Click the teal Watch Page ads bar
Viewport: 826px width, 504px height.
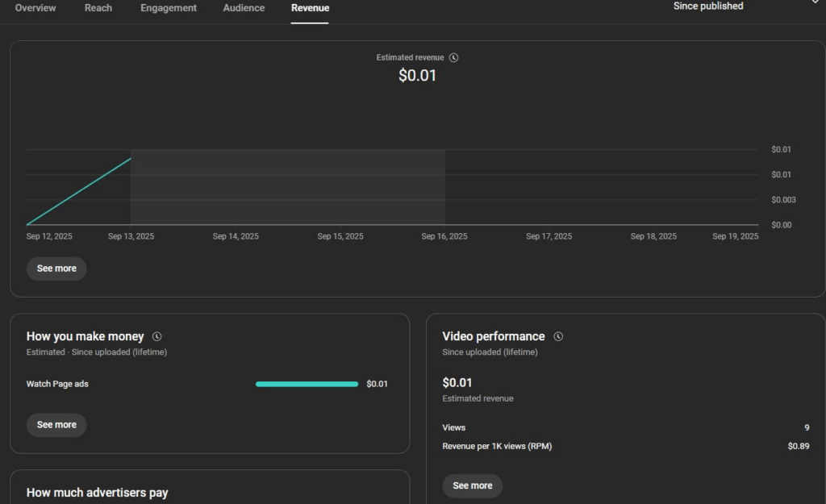pos(307,384)
